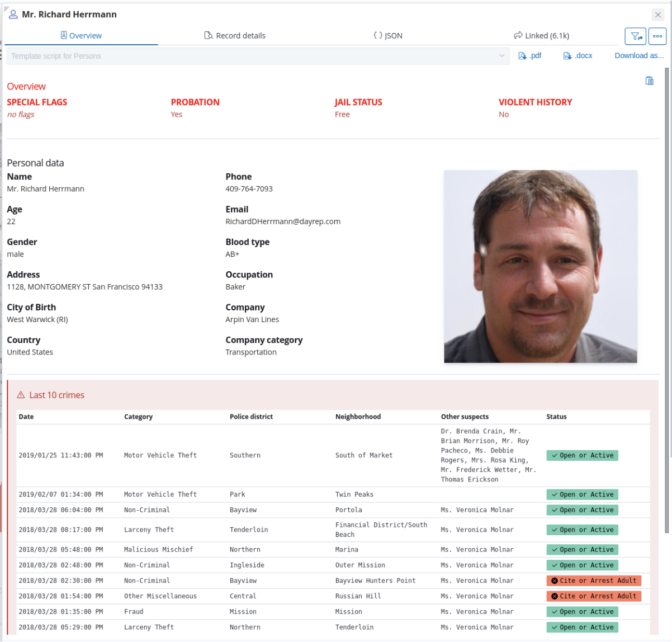672x642 pixels.
Task: Click the filter arrow icon button
Action: pos(635,36)
